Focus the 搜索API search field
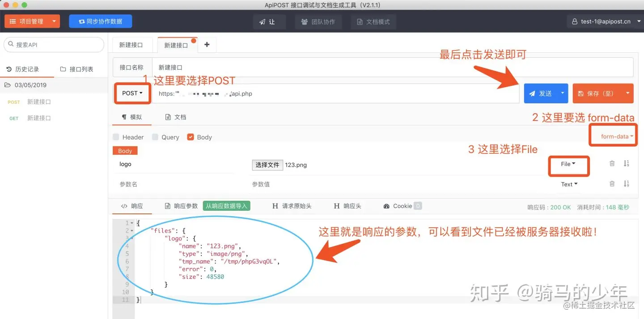 [54, 45]
